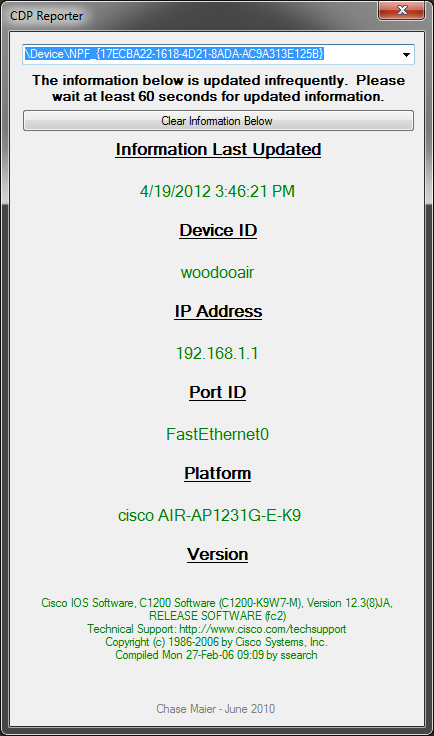434x736 pixels.
Task: Select the 192.168.1.1 address value
Action: [x=217, y=353]
